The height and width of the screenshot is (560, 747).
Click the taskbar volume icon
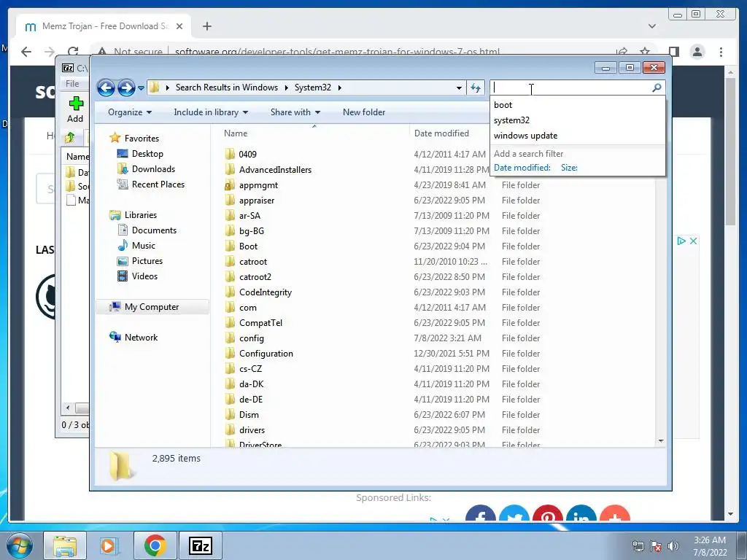coord(673,545)
